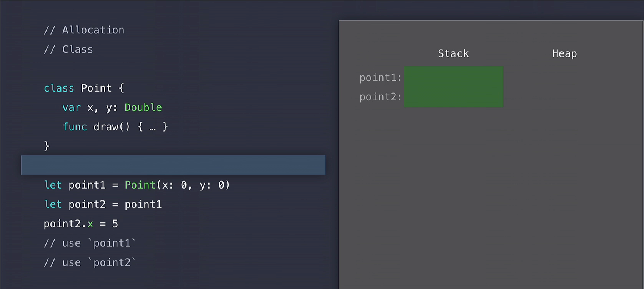Click the "point2:" label in the diagram
Image resolution: width=644 pixels, height=289 pixels.
click(x=380, y=97)
